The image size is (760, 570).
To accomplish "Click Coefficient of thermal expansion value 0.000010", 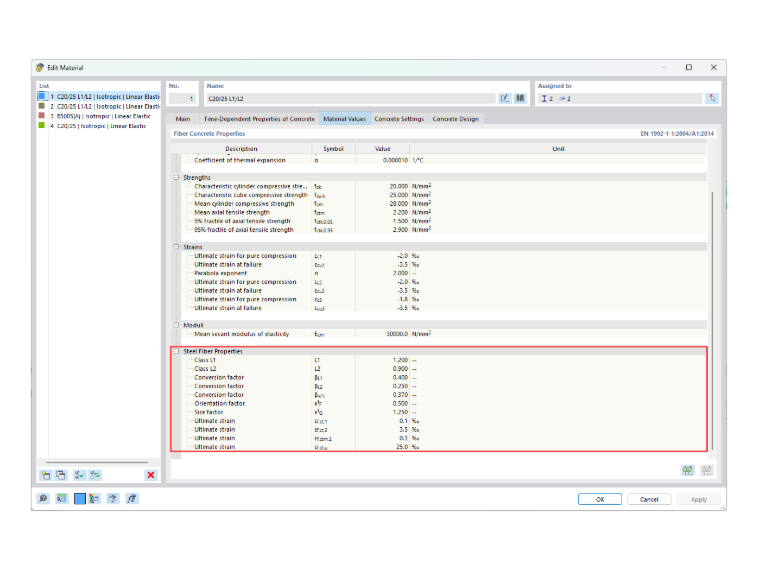I will [395, 160].
